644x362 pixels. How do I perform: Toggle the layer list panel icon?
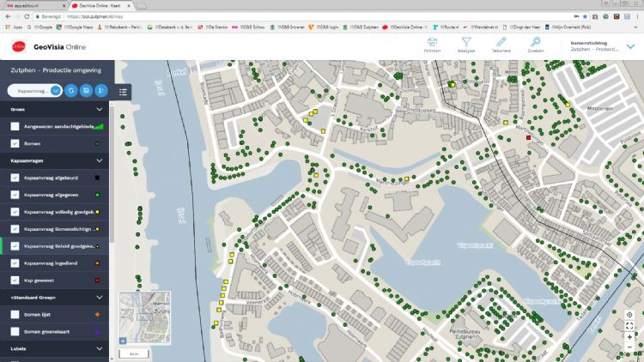pos(123,91)
